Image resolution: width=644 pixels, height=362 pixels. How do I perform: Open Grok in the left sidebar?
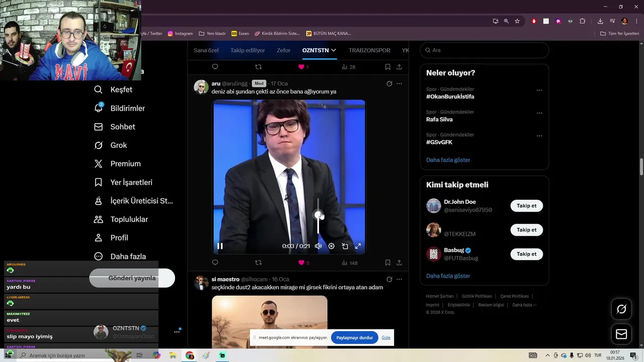coord(111,145)
